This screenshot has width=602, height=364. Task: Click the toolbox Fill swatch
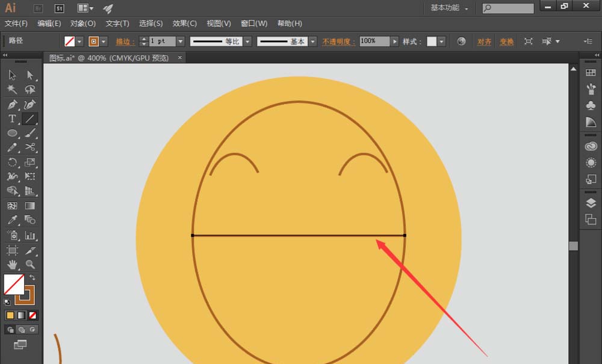click(14, 284)
